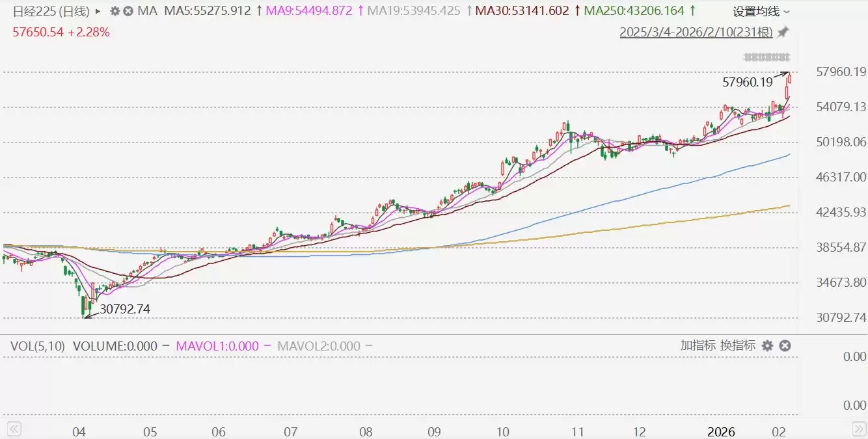
Task: Open MA indicator settings gear at top
Action: 115,11
